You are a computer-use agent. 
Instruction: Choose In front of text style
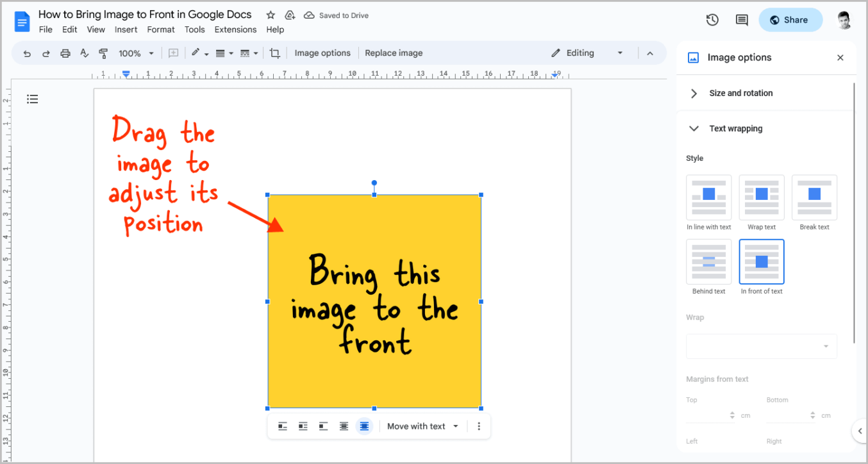[762, 261]
